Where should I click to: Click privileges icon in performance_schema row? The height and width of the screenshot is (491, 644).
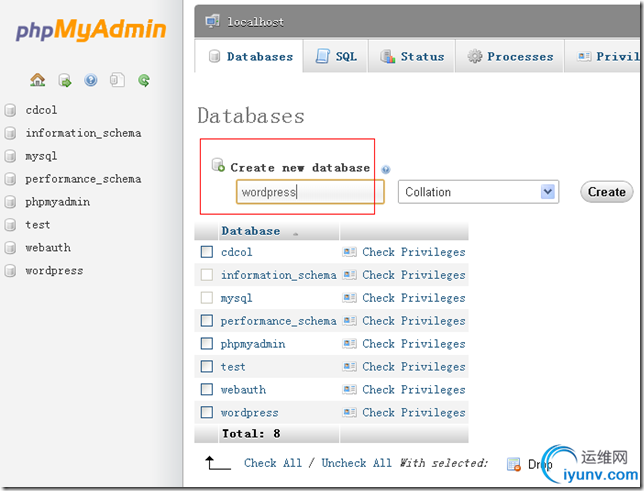349,321
